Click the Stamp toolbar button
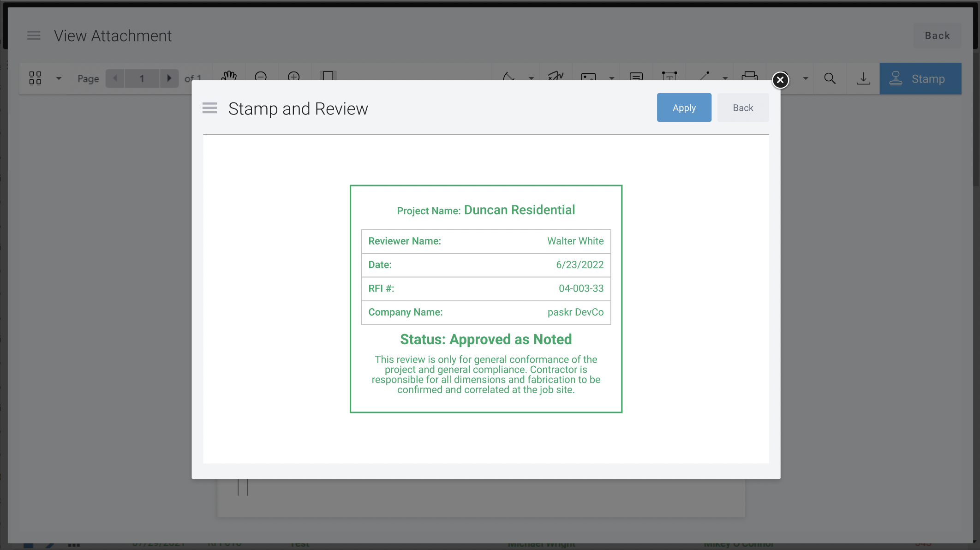The width and height of the screenshot is (980, 550). point(920,79)
